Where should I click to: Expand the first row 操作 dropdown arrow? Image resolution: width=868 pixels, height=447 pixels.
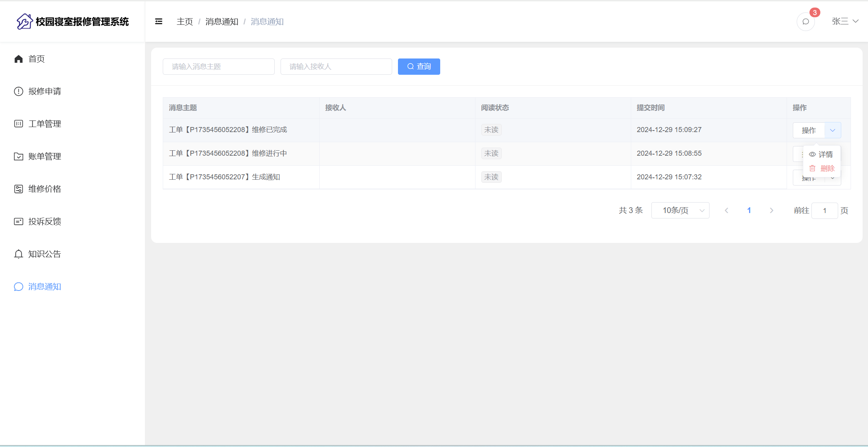[832, 130]
